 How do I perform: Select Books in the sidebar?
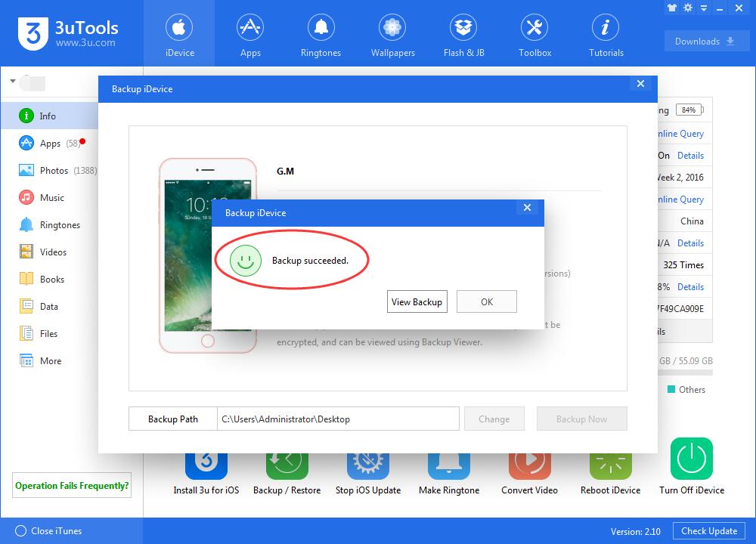click(49, 280)
